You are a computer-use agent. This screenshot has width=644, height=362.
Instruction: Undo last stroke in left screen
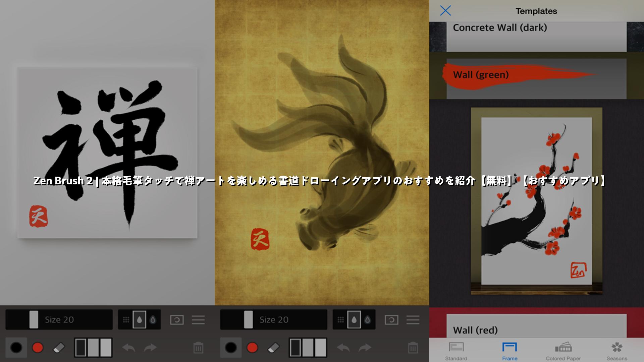128,348
